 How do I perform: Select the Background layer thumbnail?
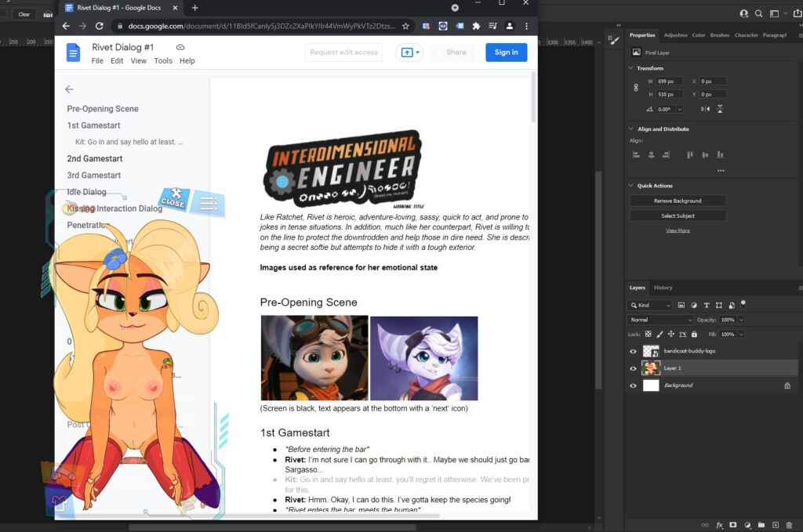click(x=651, y=385)
